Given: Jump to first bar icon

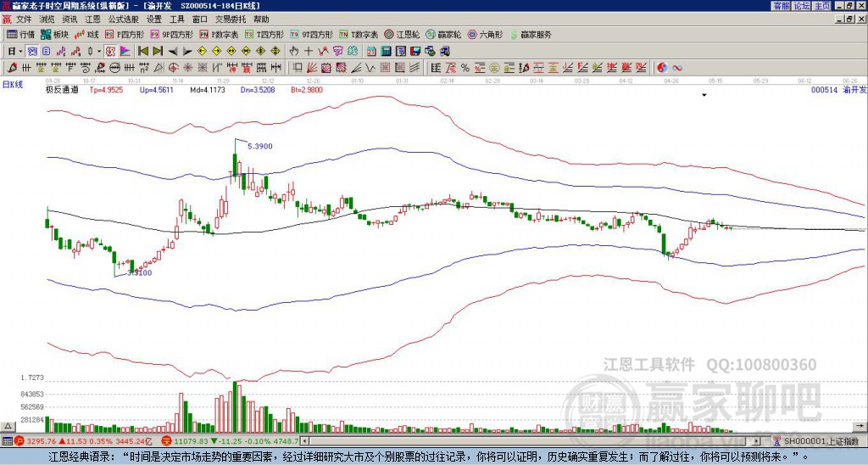Looking at the screenshot, I should 142,52.
